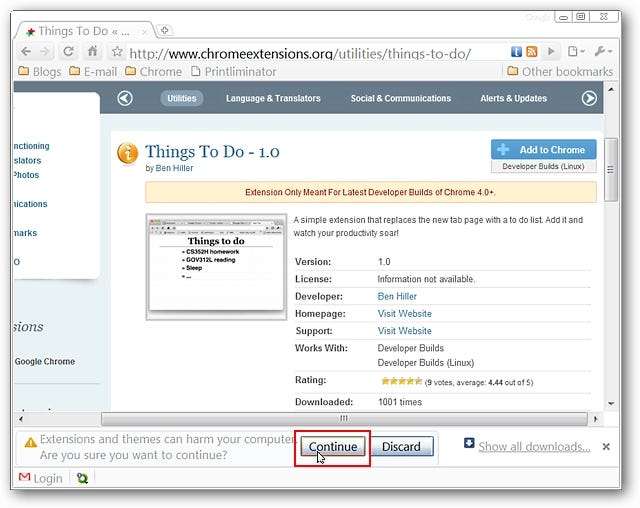Open the E-mail bookmark folder

tap(93, 72)
